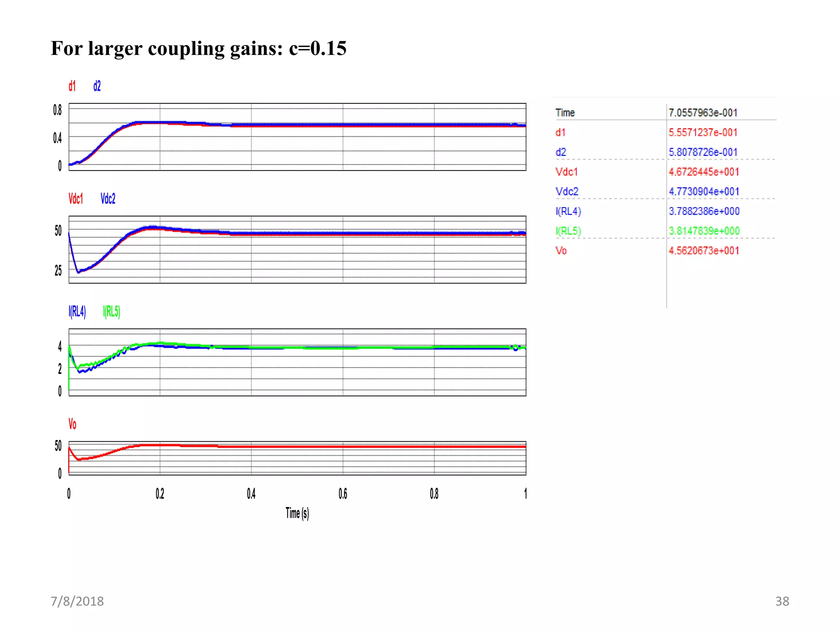Select the I(RL5) value 3.8147839e+000
The image size is (840, 630).
[x=704, y=231]
